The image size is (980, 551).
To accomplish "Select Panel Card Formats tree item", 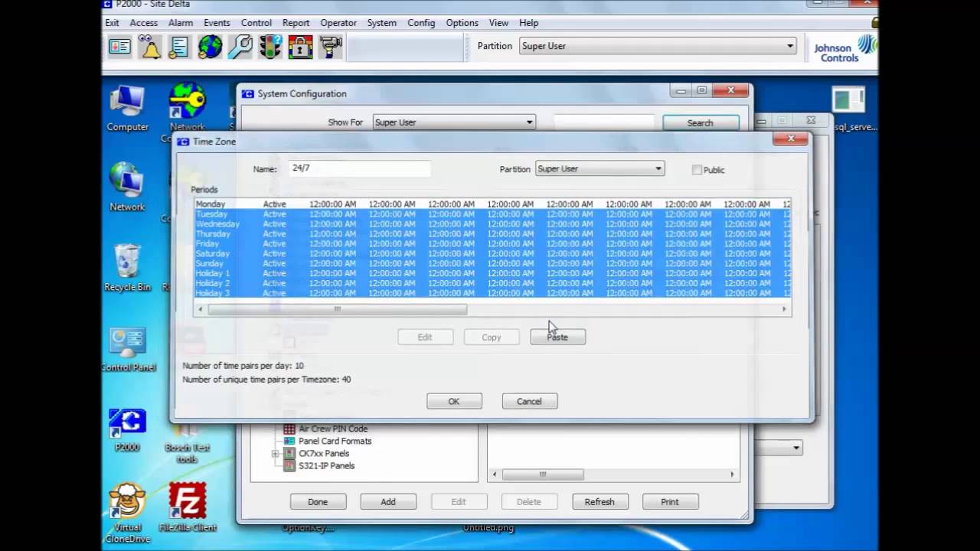I will pyautogui.click(x=335, y=441).
